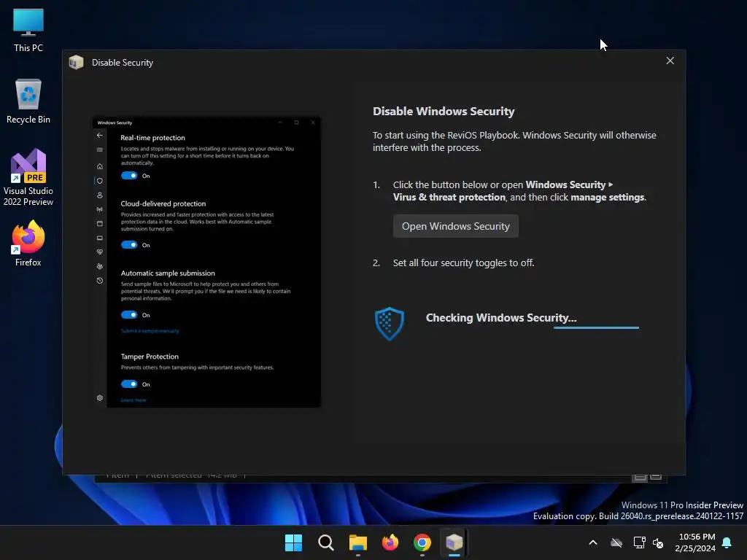This screenshot has width=747, height=560.
Task: Click back arrow in Windows Security preview sidebar
Action: (99, 135)
